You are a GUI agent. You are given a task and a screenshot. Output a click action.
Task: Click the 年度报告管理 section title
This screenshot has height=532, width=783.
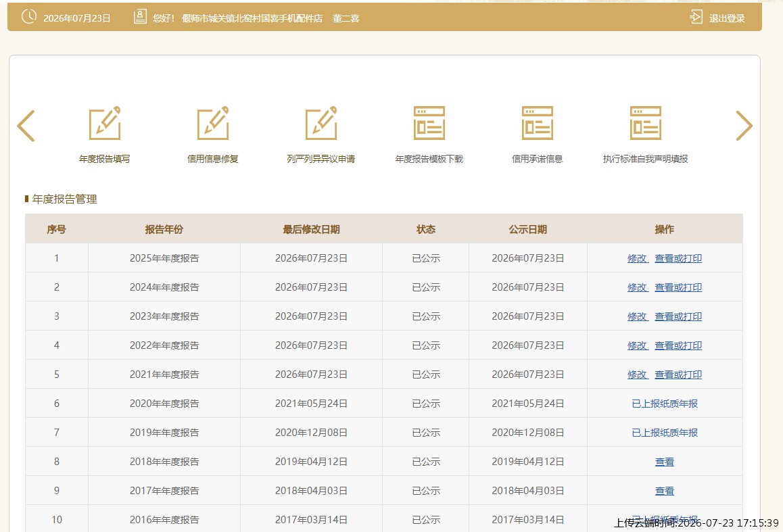pos(64,199)
